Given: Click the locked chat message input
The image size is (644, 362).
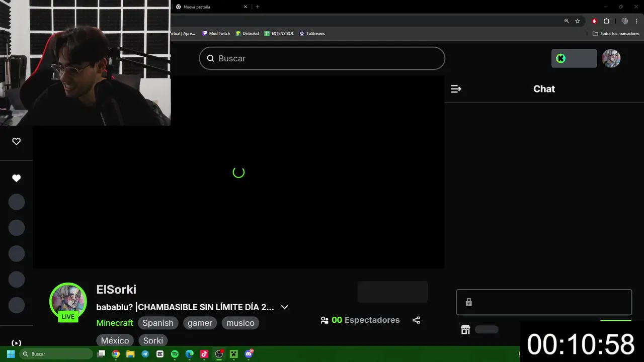Looking at the screenshot, I should 544,302.
